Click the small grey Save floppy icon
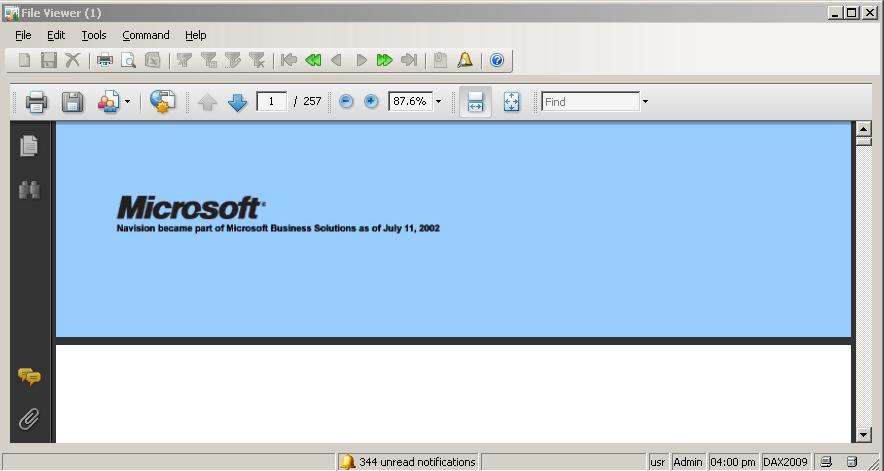884x471 pixels. (48, 60)
